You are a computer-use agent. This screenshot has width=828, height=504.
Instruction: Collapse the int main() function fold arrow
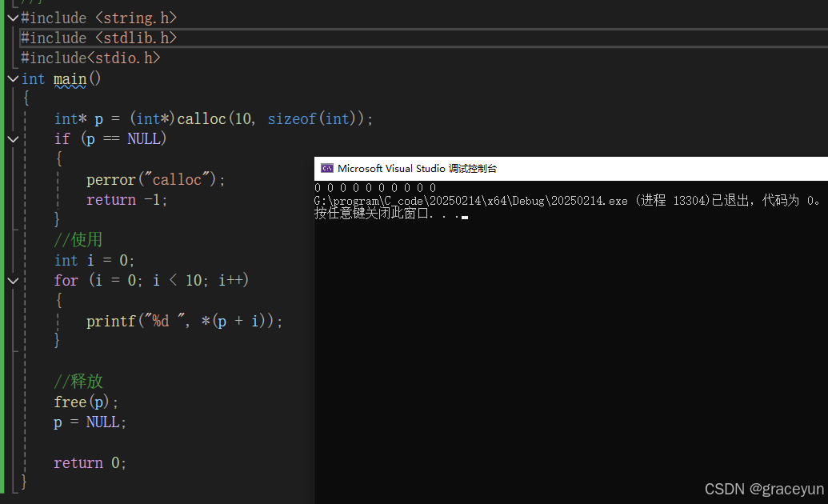14,78
